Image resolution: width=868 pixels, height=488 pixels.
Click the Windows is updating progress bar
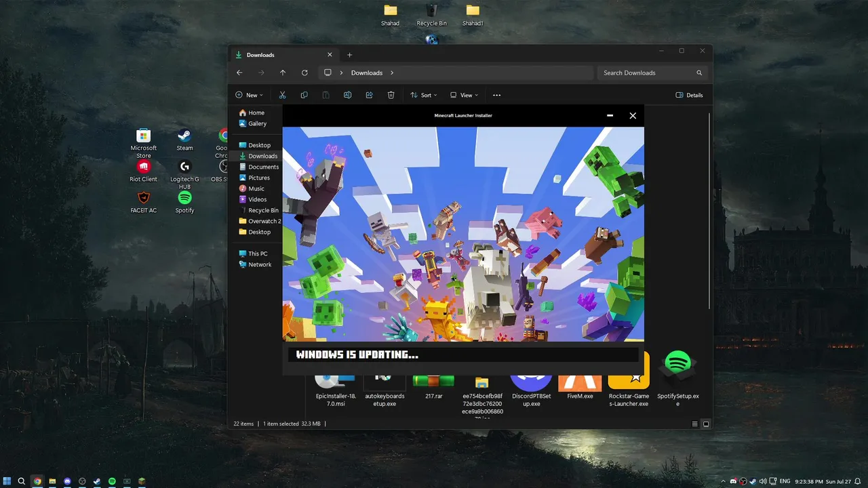(463, 354)
